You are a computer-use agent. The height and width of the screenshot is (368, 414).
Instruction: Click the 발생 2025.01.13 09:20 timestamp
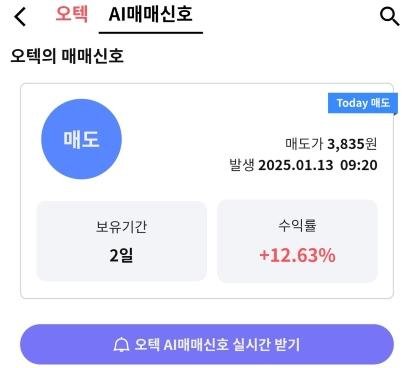coord(303,165)
